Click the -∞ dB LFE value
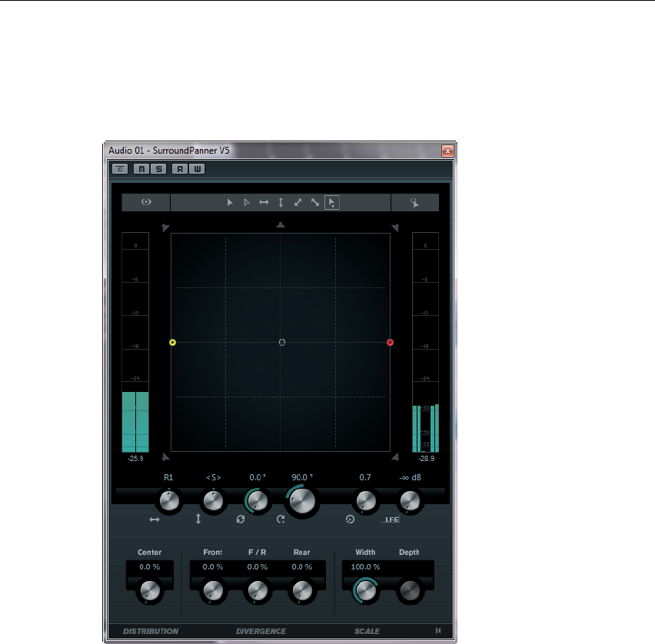The image size is (655, 644). [x=410, y=477]
